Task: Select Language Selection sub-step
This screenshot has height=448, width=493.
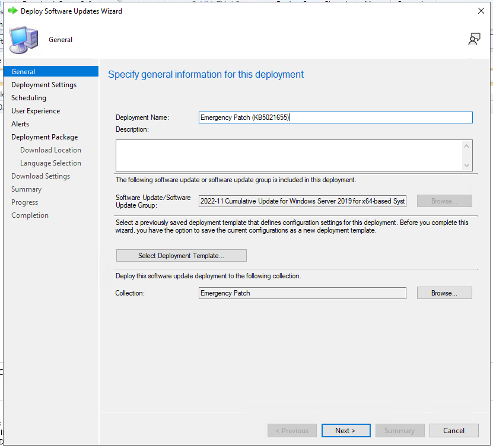Action: click(x=50, y=163)
